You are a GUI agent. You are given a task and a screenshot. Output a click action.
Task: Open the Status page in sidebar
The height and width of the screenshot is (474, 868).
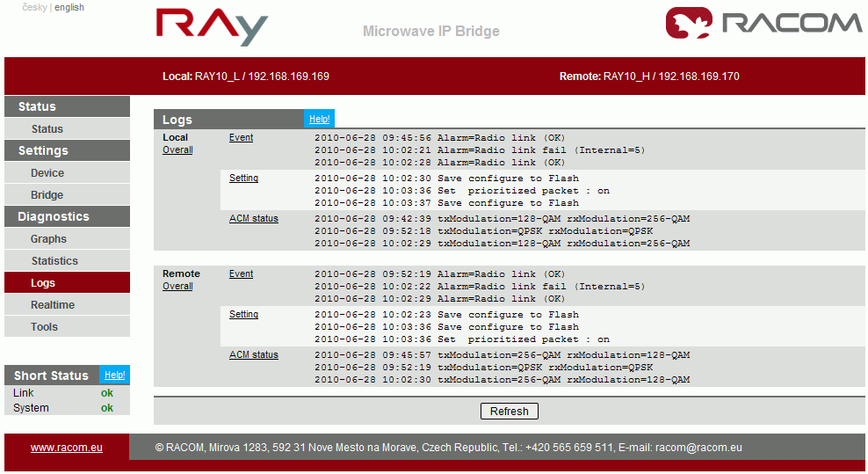(67, 128)
